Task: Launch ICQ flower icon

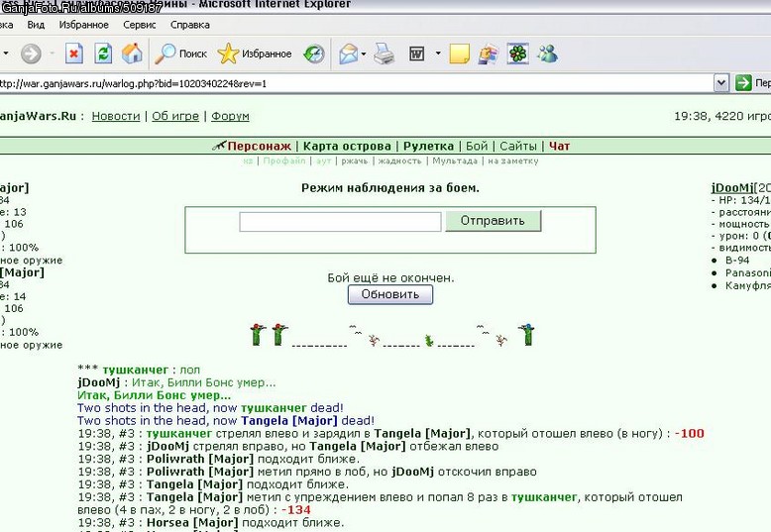Action: click(517, 53)
